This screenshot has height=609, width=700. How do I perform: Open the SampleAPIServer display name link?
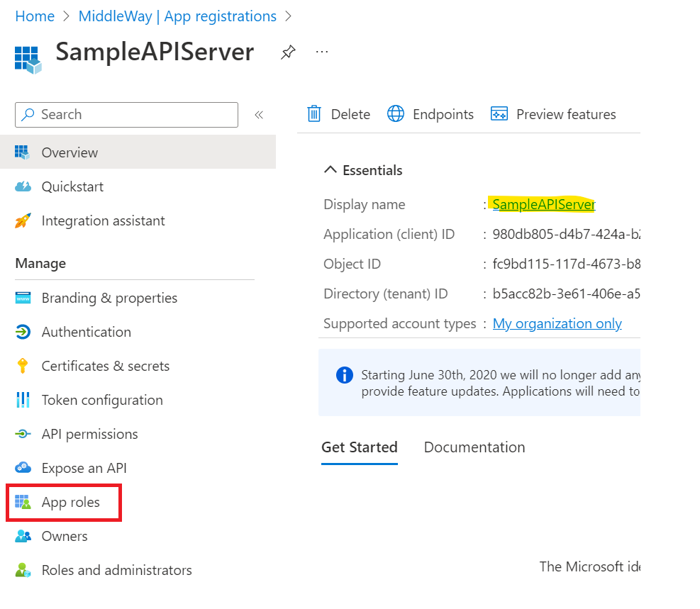click(543, 205)
